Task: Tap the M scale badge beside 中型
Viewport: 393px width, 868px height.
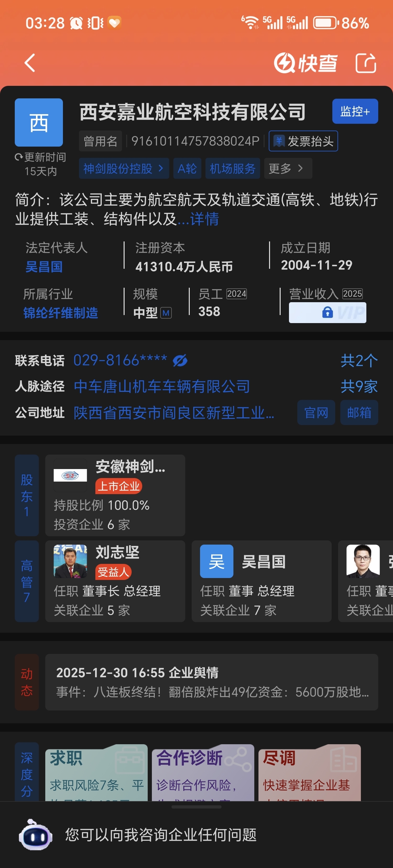Action: pos(166,313)
